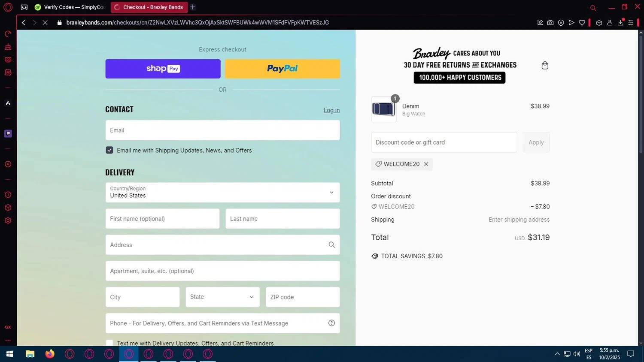Screen dimensions: 644x362
Task: Open the sidebar three-dots setup menu
Action: click(x=8, y=340)
